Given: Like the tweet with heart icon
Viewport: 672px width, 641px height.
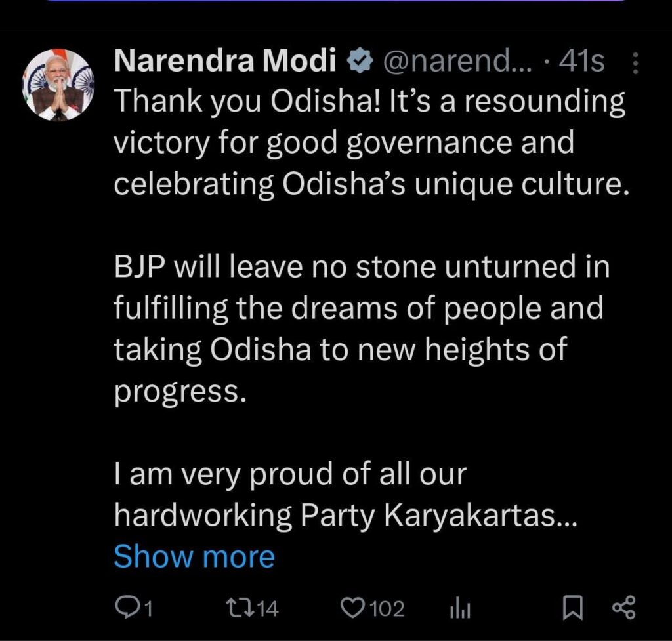Looking at the screenshot, I should point(354,608).
